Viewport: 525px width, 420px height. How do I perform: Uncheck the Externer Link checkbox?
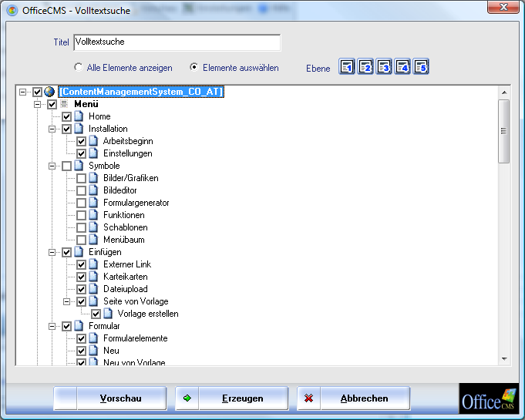(82, 264)
